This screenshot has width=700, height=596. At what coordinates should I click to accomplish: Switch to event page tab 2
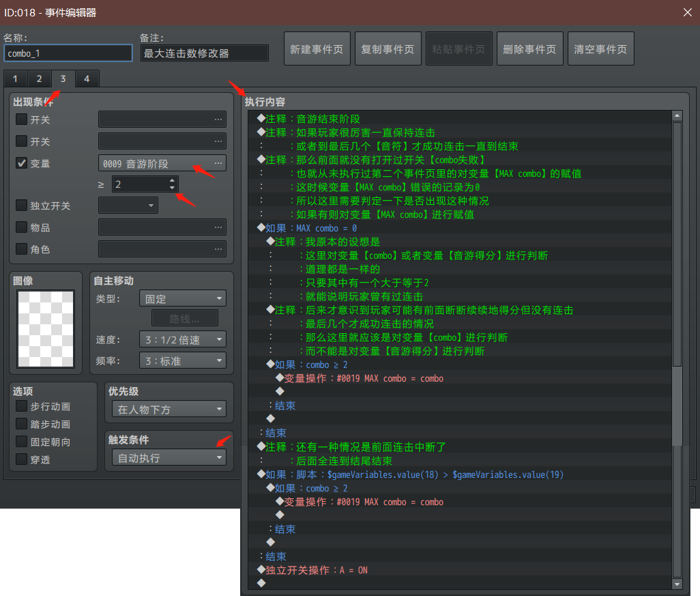click(x=40, y=79)
